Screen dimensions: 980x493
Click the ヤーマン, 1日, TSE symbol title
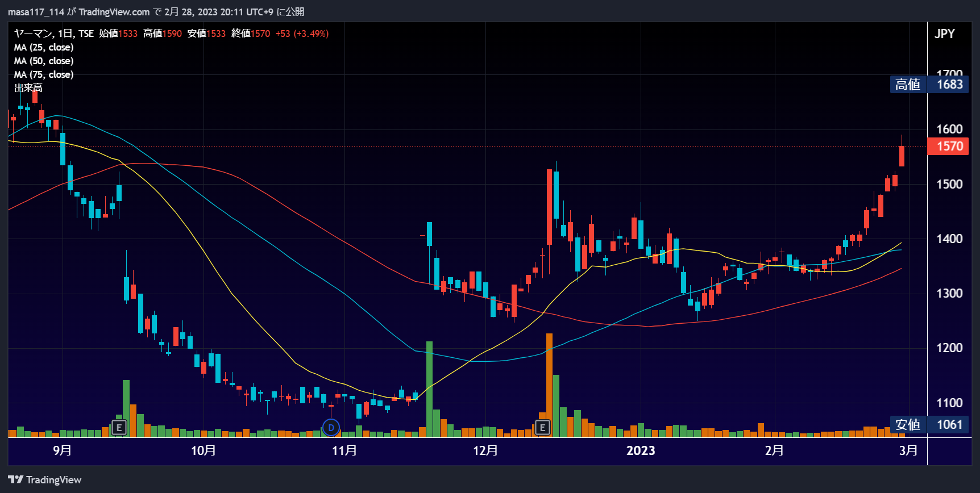point(54,34)
